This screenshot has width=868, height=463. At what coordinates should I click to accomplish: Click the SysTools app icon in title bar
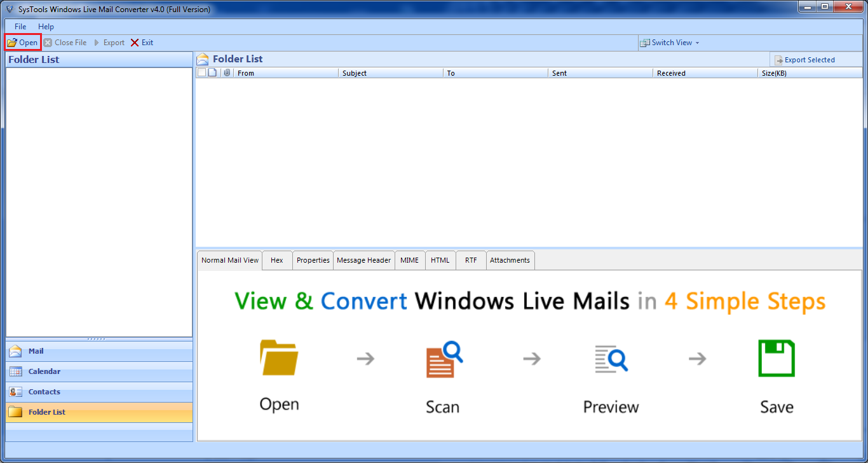point(10,9)
